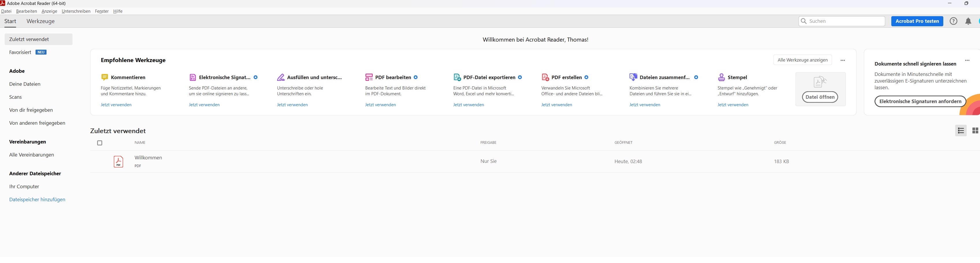
Task: Open more options on signature promo card
Action: click(967, 60)
